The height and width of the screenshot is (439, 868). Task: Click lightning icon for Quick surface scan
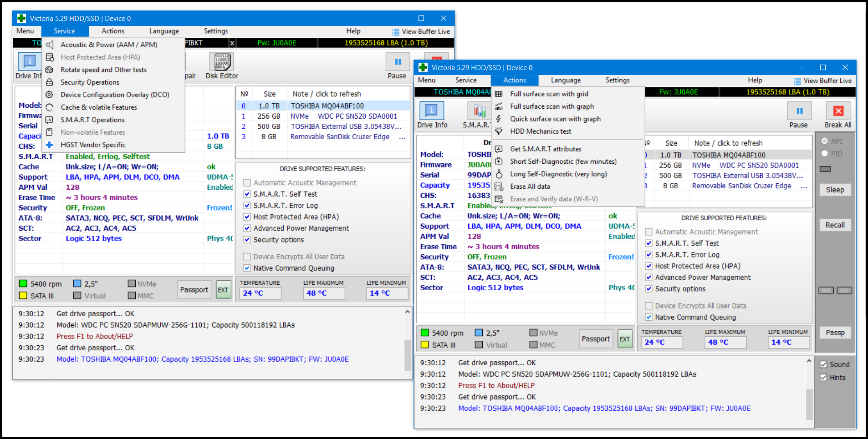tap(499, 119)
